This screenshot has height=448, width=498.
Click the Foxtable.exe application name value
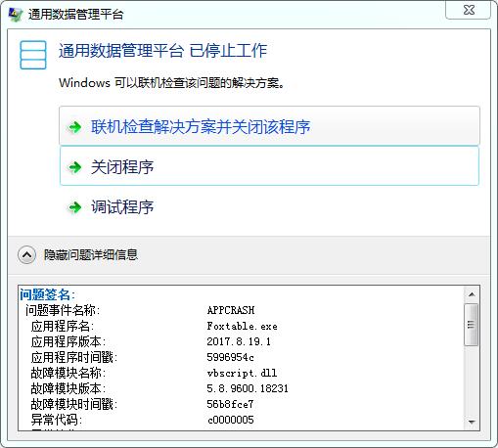click(243, 326)
